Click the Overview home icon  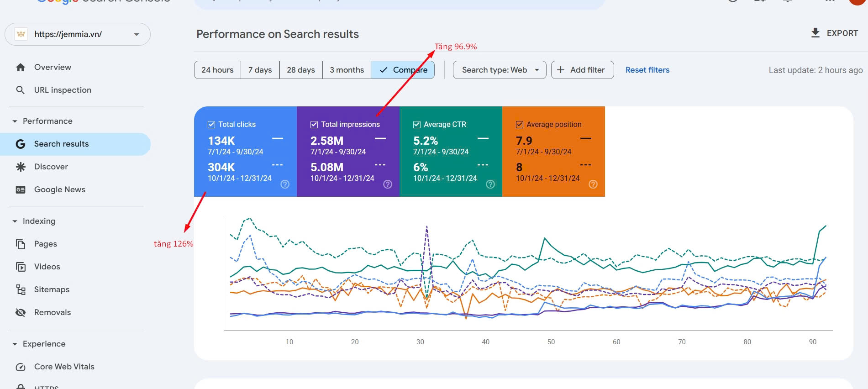(21, 68)
